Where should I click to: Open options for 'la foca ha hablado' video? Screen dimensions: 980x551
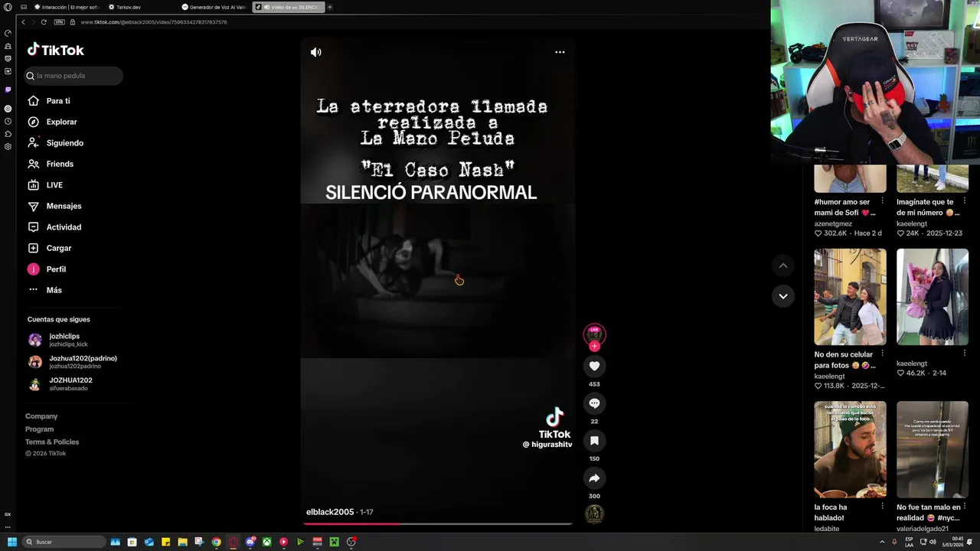882,507
